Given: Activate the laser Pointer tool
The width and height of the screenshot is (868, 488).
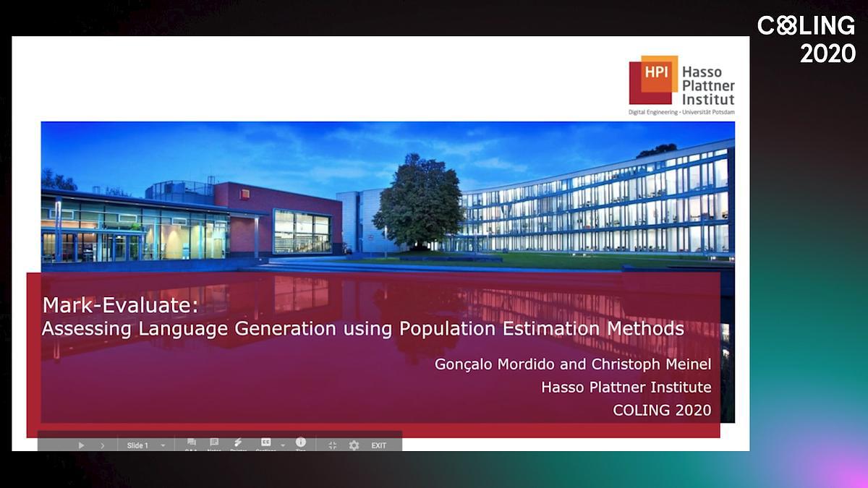Looking at the screenshot, I should coord(237,444).
